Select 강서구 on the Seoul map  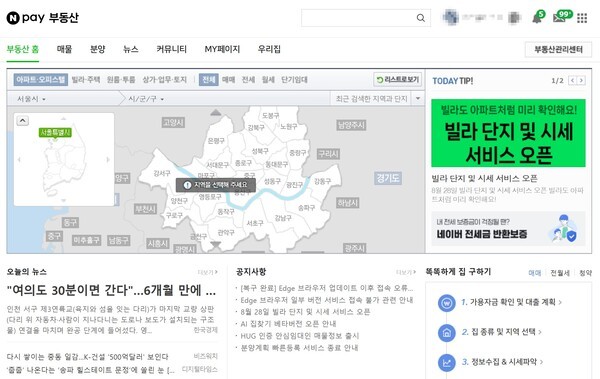click(162, 173)
